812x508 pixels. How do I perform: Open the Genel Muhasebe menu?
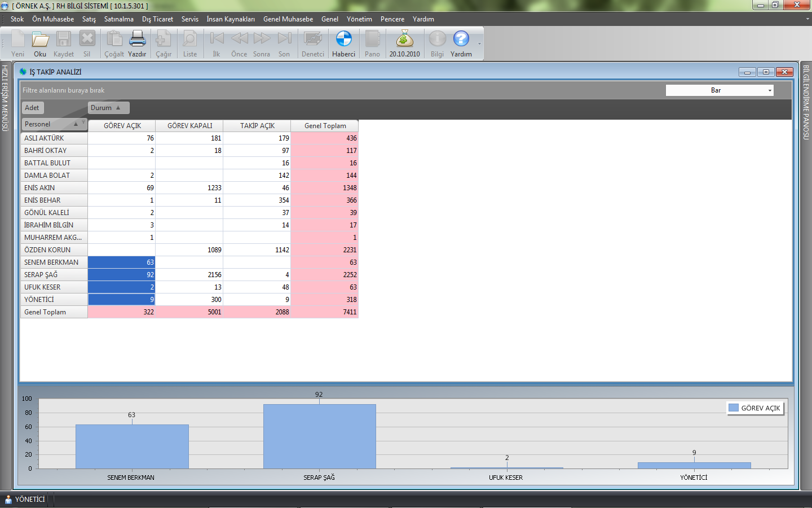tap(288, 19)
